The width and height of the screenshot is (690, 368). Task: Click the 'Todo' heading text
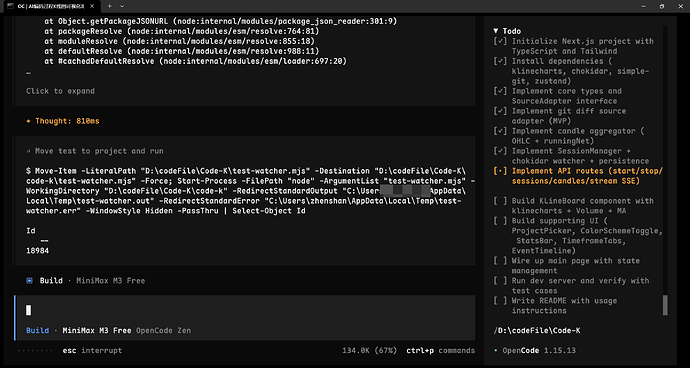tap(512, 31)
